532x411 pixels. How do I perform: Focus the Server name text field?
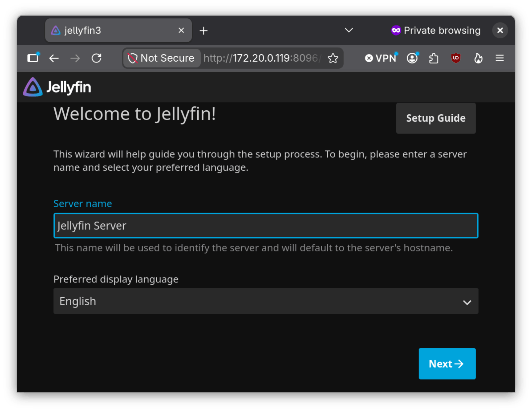tap(266, 226)
